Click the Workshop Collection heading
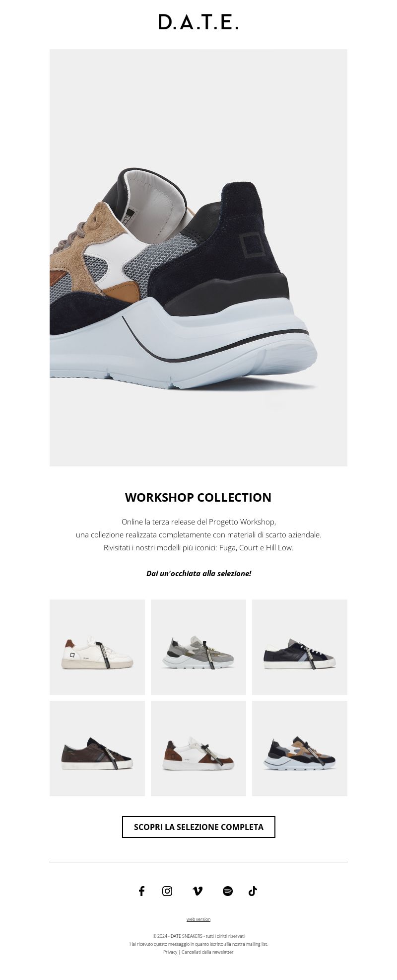The height and width of the screenshot is (980, 397). [198, 497]
